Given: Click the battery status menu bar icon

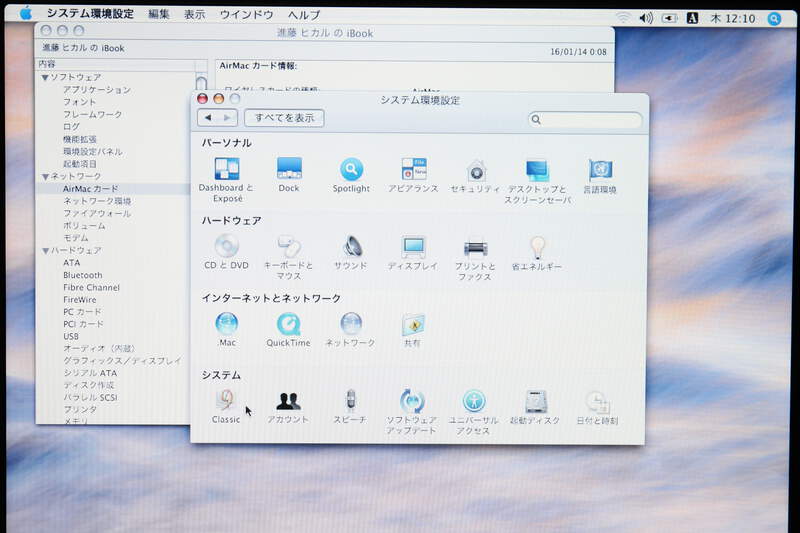Looking at the screenshot, I should 669,18.
